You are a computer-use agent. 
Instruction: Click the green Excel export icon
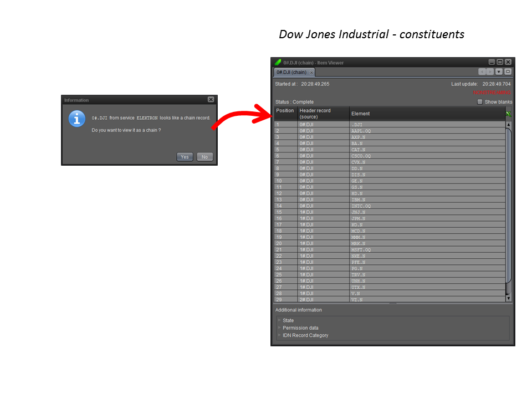(x=508, y=114)
